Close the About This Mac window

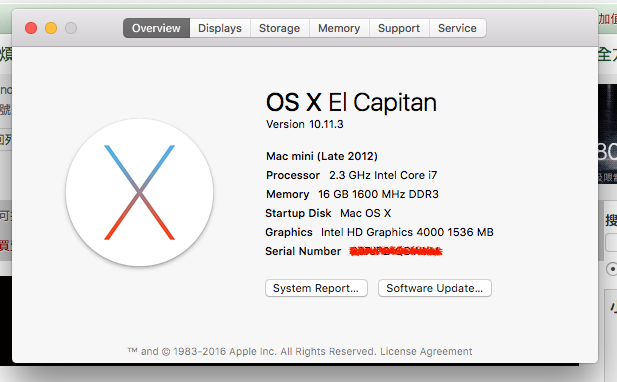tap(31, 28)
